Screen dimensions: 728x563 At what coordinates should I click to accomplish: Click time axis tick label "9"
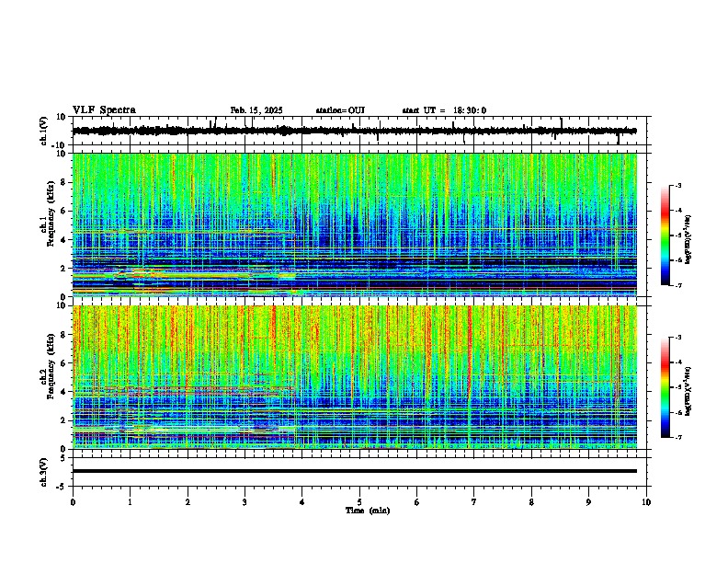pos(588,502)
